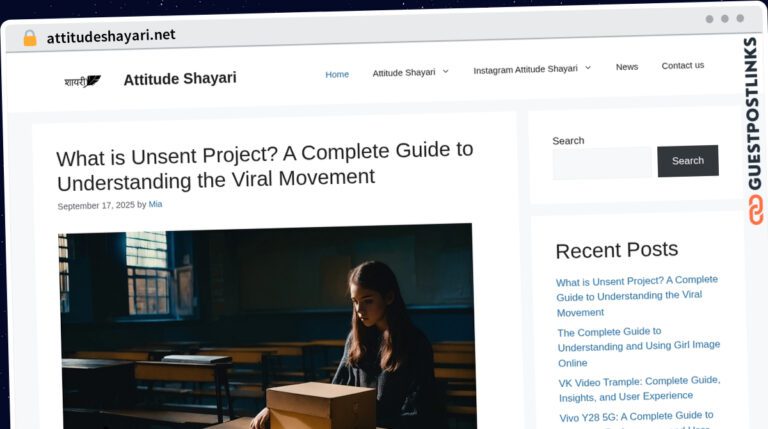Click the 'September 17, 2025' post date
The image size is (768, 429).
click(96, 206)
